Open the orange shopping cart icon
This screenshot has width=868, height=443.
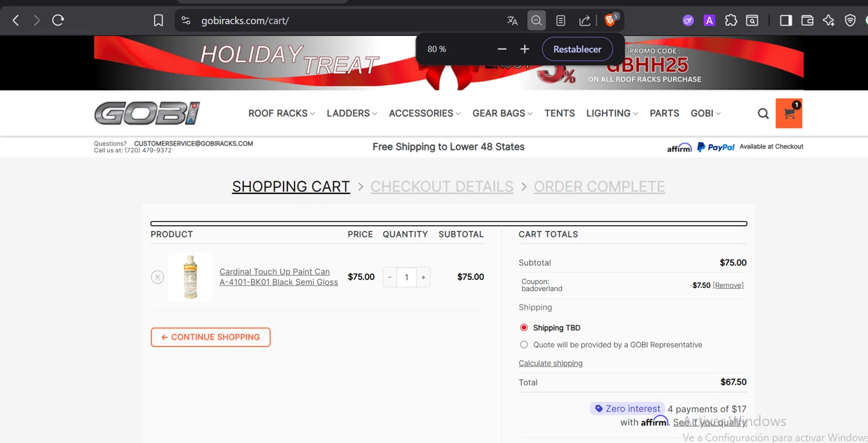(x=789, y=114)
